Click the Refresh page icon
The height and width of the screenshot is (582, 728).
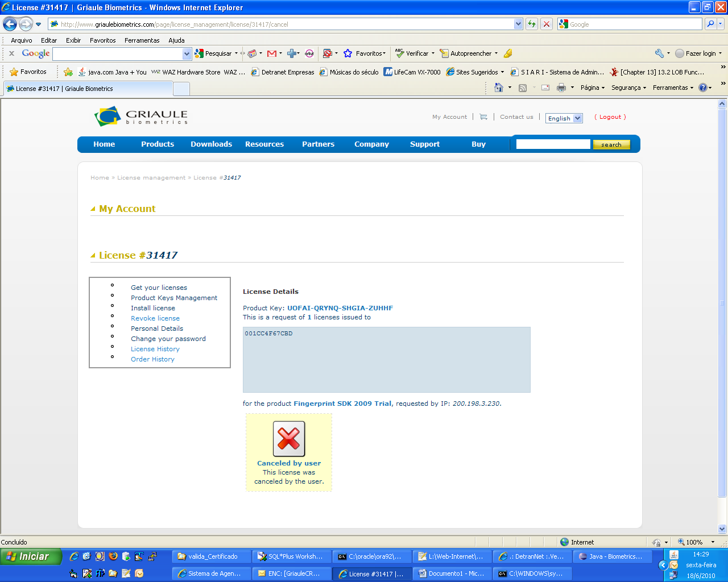click(532, 24)
